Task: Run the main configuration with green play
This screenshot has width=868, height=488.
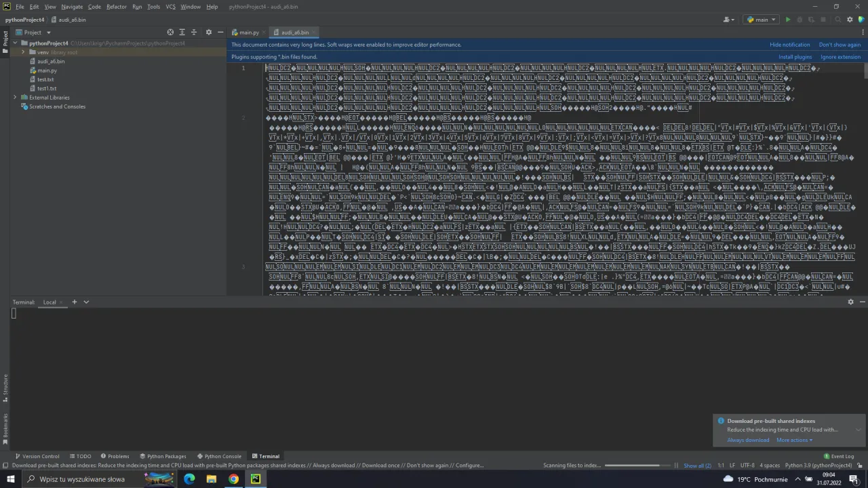Action: tap(788, 20)
